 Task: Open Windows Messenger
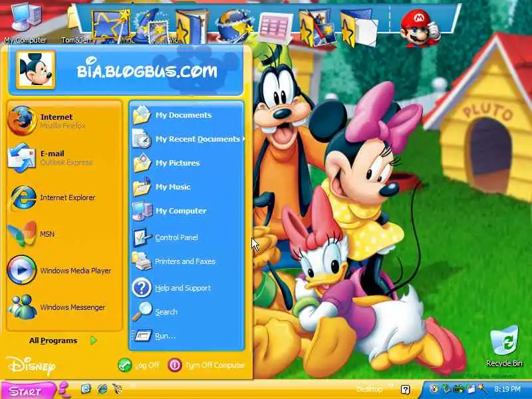coord(64,307)
